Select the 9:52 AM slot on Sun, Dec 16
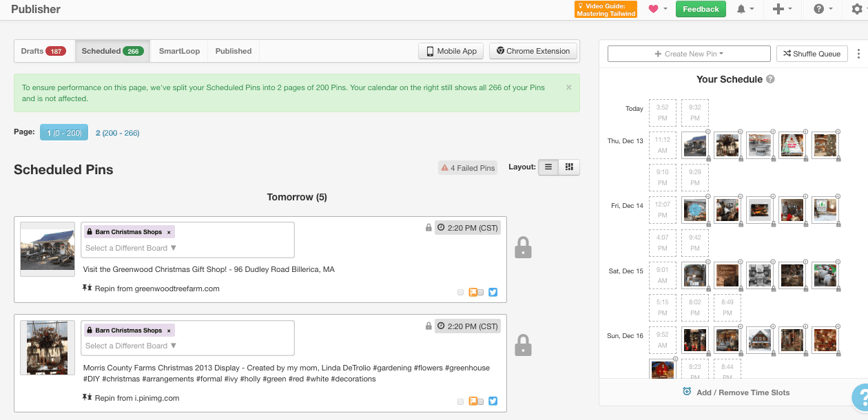The image size is (868, 420). [x=662, y=340]
